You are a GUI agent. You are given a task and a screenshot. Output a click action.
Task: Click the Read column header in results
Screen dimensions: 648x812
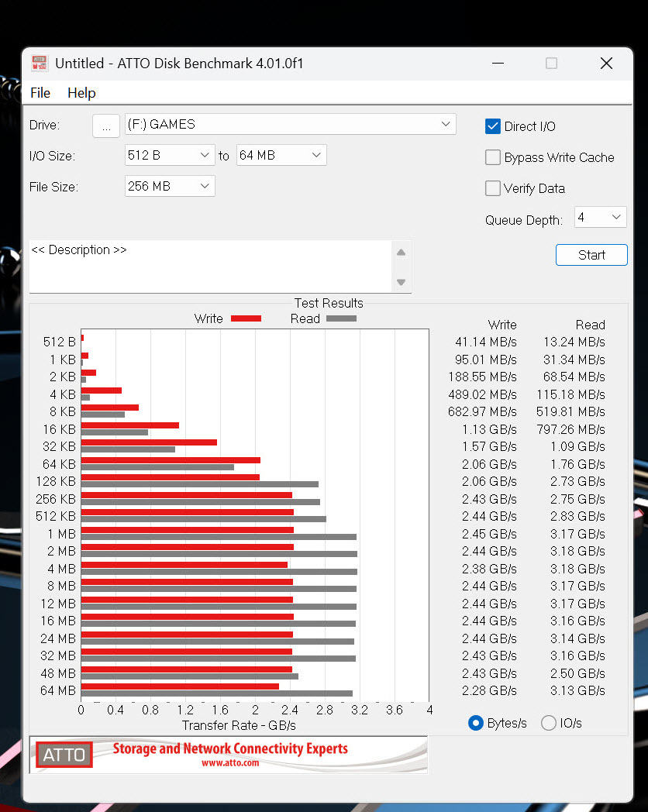591,325
